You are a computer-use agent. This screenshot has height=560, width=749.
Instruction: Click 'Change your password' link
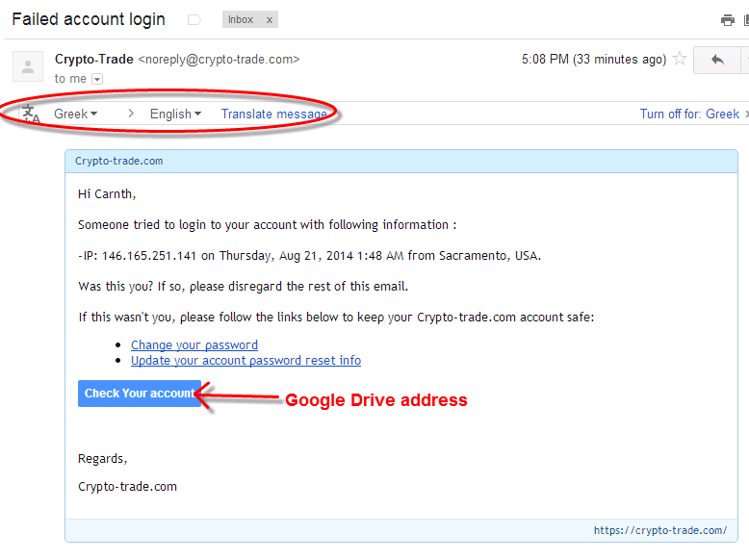coord(194,344)
